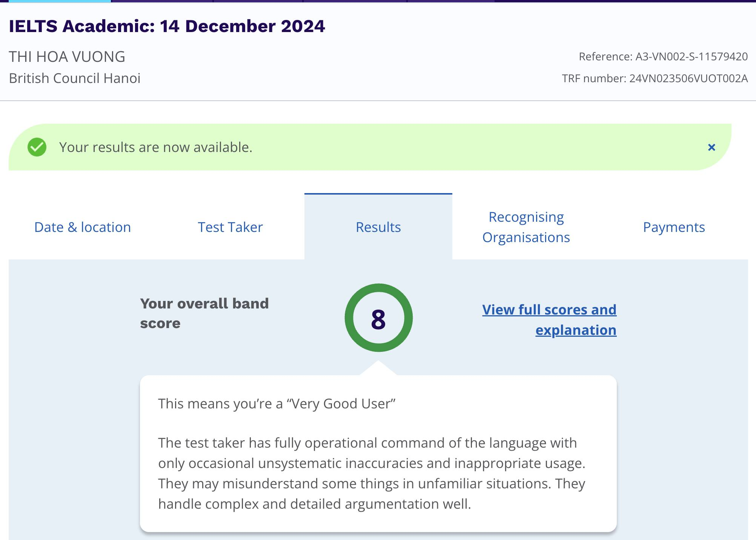The height and width of the screenshot is (540, 756).
Task: Open the Date & location tab
Action: [x=82, y=227]
